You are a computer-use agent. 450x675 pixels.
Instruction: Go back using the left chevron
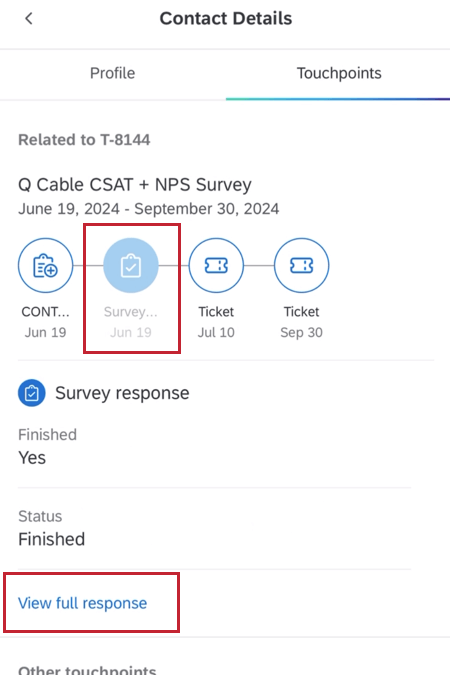pos(29,19)
